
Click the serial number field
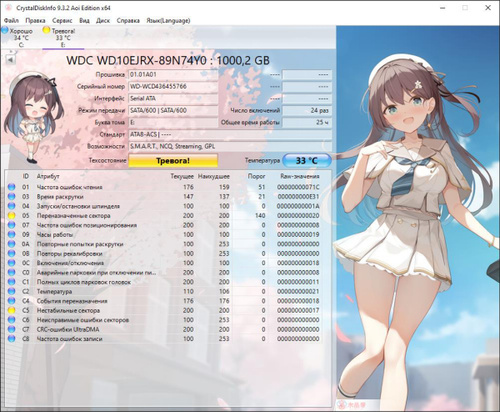[x=173, y=87]
